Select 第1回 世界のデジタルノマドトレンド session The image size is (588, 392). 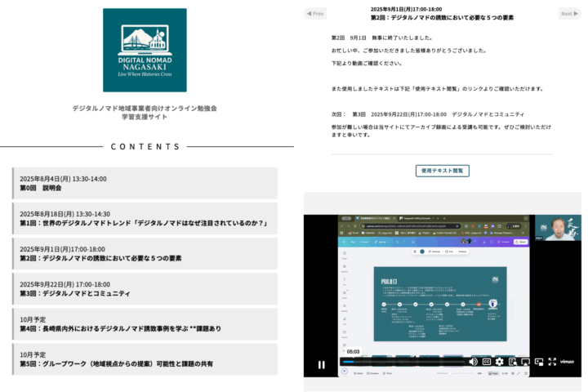[x=145, y=219]
